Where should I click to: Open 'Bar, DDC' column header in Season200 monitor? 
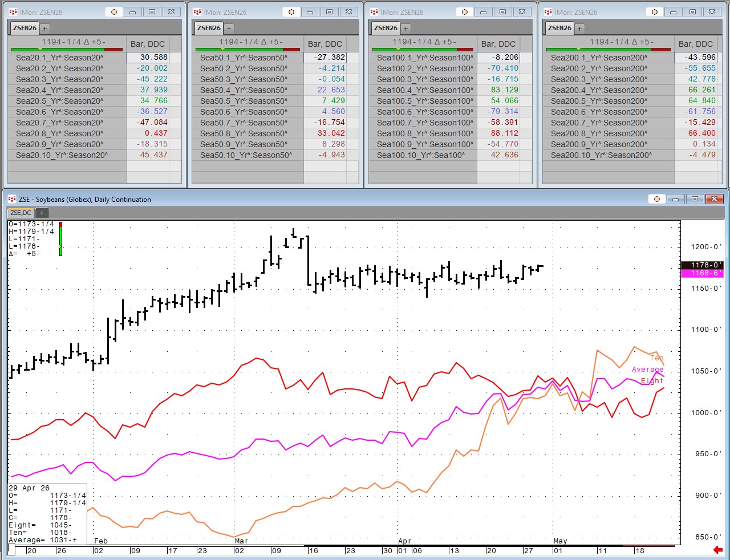[x=695, y=44]
